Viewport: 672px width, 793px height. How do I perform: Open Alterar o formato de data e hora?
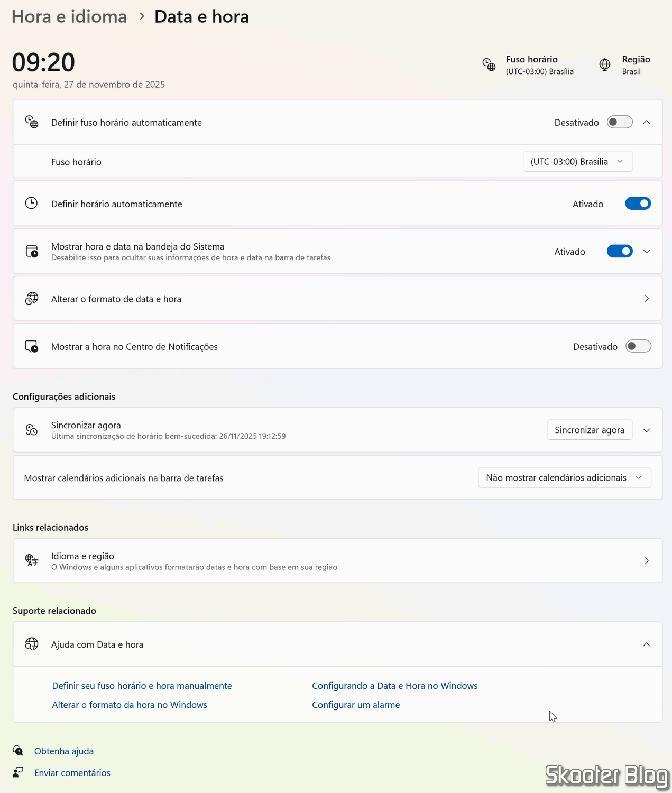(337, 299)
